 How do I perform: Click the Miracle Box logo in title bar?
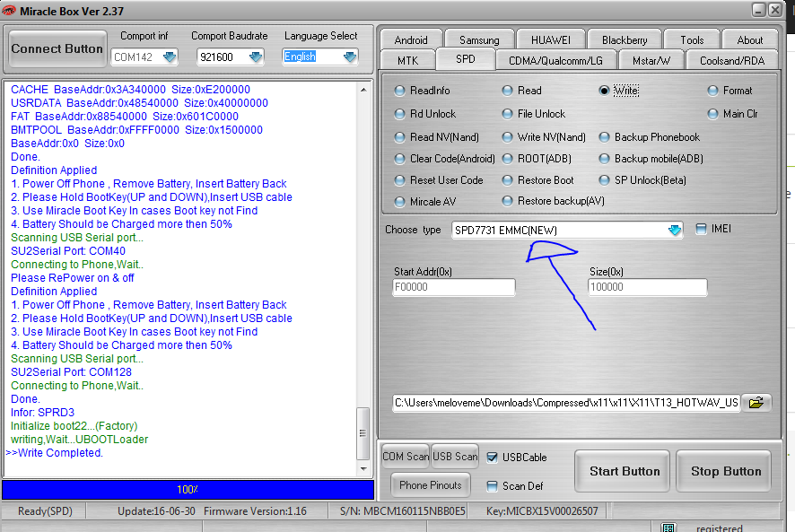tap(9, 11)
